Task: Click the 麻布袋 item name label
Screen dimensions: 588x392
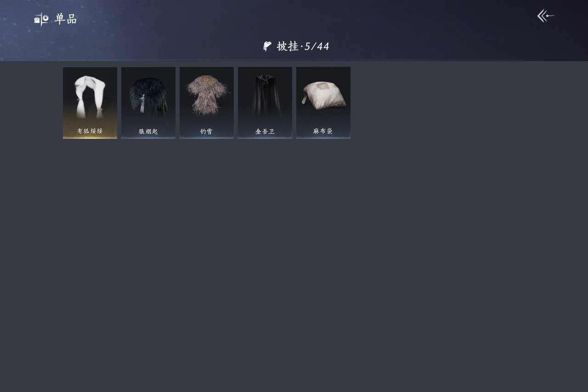Action: click(323, 131)
